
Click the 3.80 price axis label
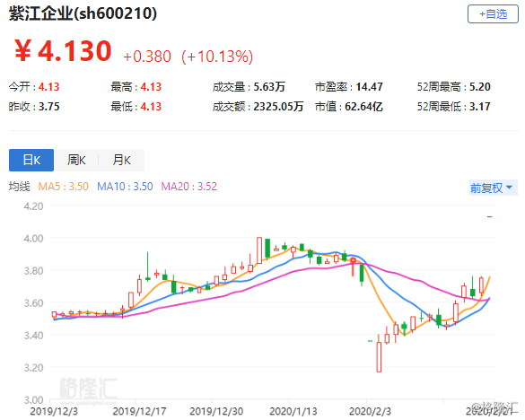(x=33, y=271)
